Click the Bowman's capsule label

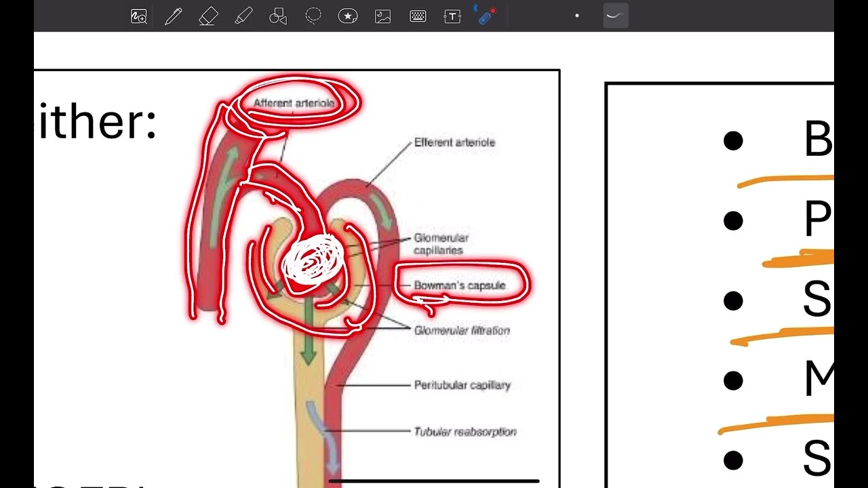pos(460,285)
